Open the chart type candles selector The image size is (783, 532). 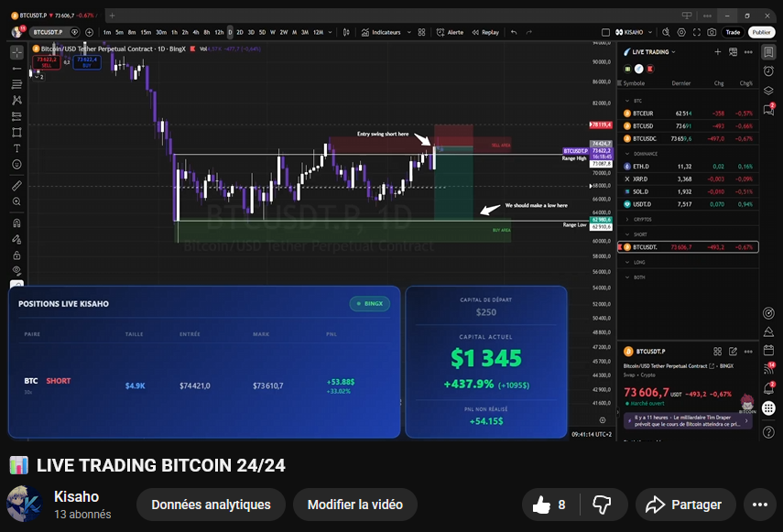tap(346, 32)
